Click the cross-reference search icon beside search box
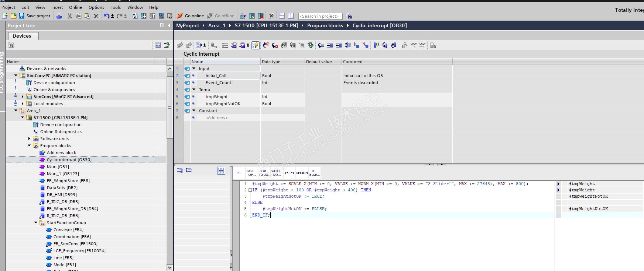Image resolution: width=644 pixels, height=271 pixels. (349, 16)
